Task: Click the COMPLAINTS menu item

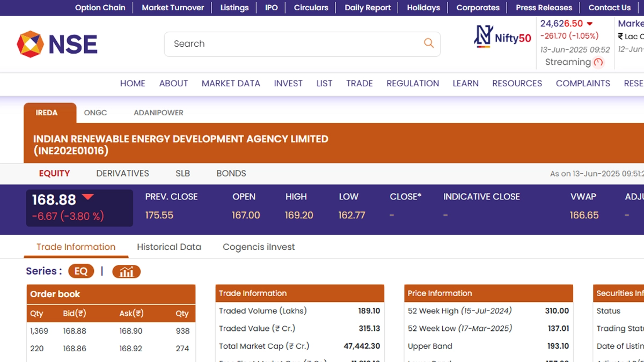Action: click(583, 83)
